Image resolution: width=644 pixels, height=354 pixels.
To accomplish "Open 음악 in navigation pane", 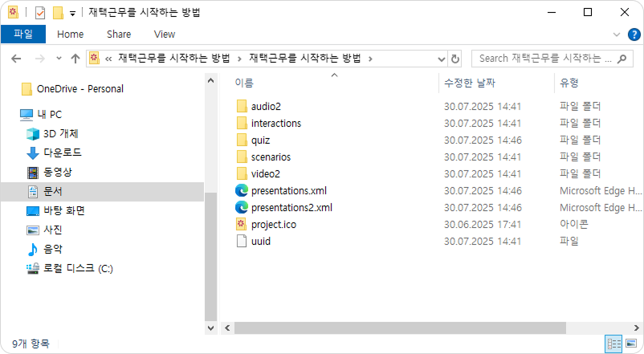I will coord(52,250).
